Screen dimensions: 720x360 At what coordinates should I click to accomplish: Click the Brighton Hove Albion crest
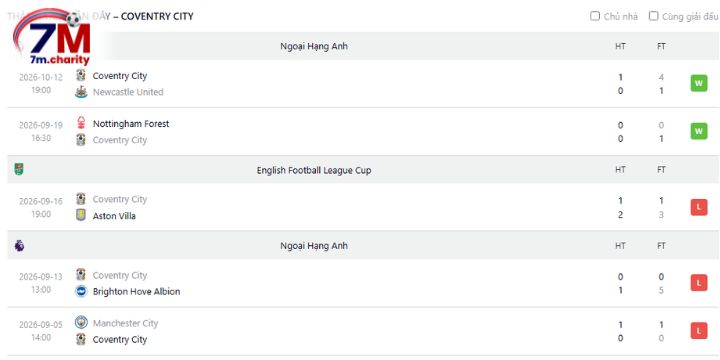[81, 292]
